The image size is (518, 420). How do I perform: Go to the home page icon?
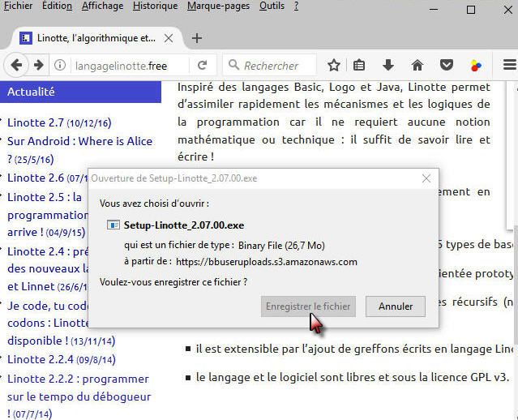point(417,65)
